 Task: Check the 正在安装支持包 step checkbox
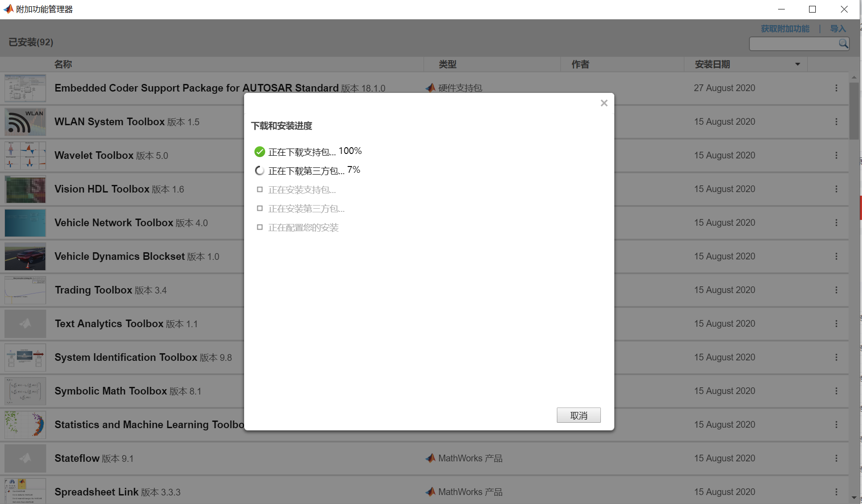tap(259, 189)
